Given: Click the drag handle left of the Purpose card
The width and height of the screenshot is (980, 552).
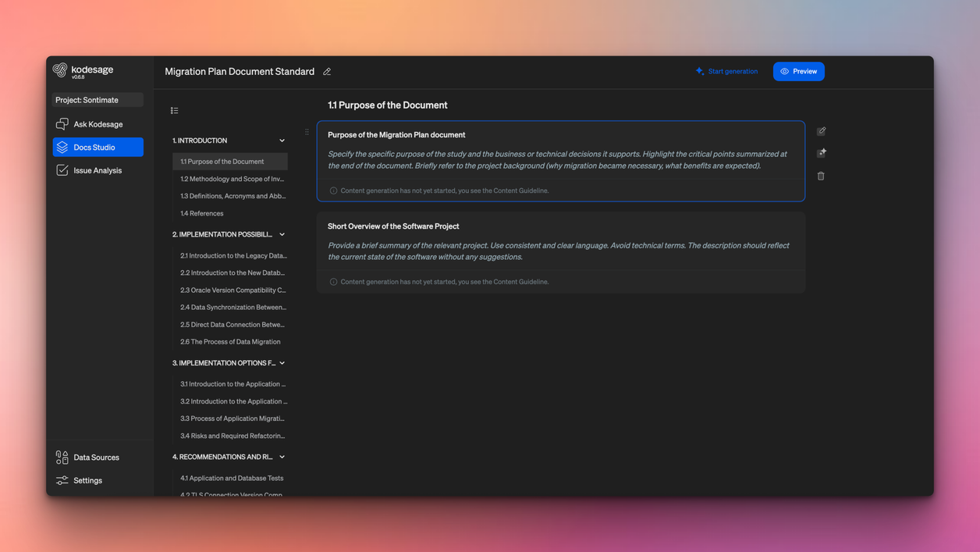Looking at the screenshot, I should (x=307, y=132).
